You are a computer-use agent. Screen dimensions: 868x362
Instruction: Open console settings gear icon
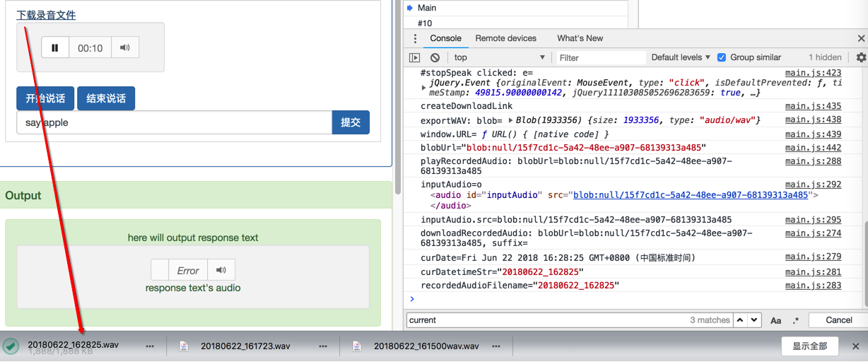point(861,57)
